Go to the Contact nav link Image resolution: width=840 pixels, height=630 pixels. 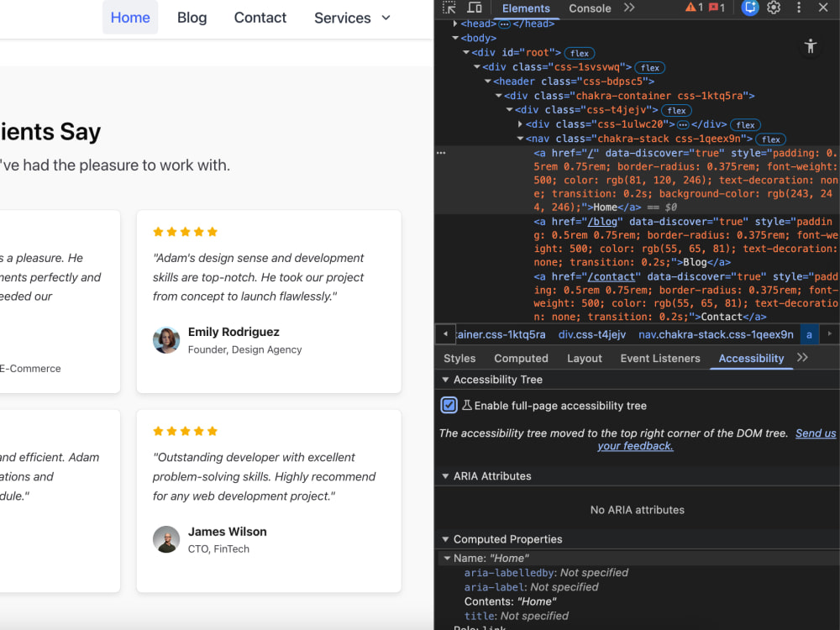click(x=260, y=18)
